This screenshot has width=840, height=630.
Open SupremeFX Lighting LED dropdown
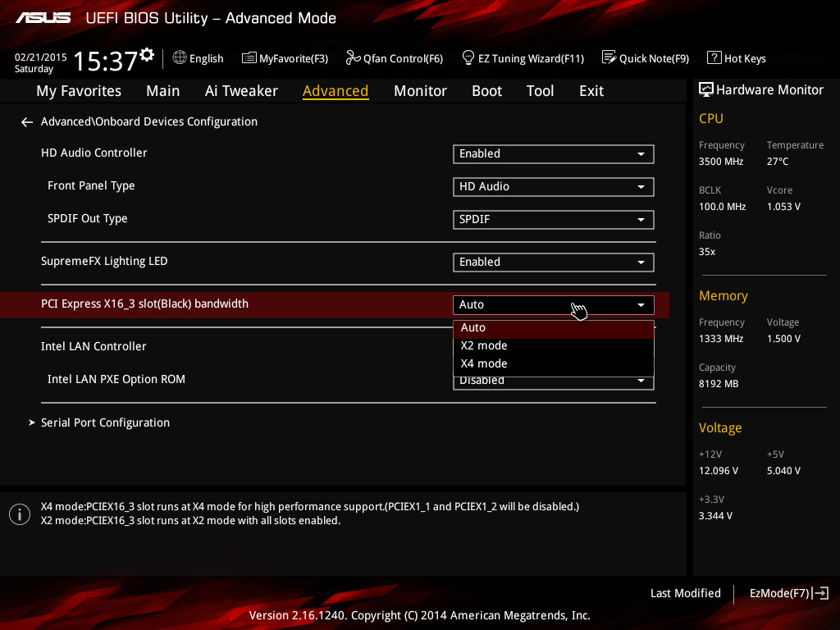(x=554, y=262)
